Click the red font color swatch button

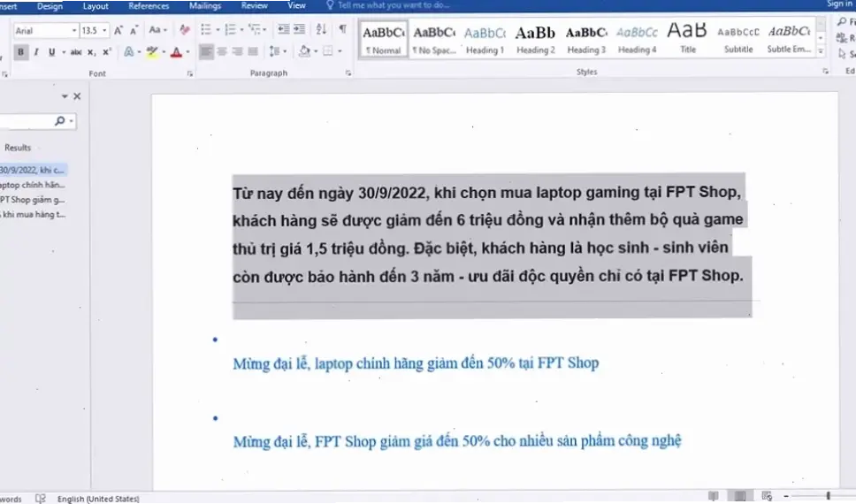coord(176,52)
